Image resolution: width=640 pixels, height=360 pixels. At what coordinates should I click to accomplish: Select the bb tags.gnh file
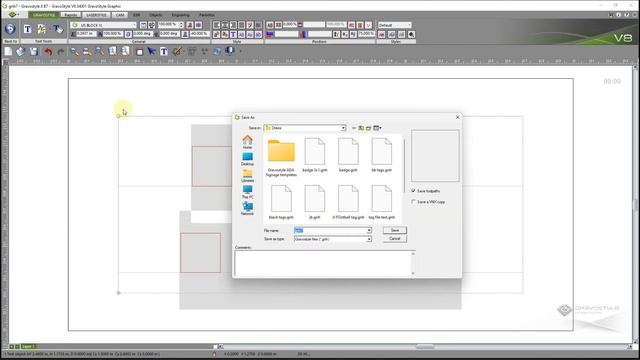382,155
